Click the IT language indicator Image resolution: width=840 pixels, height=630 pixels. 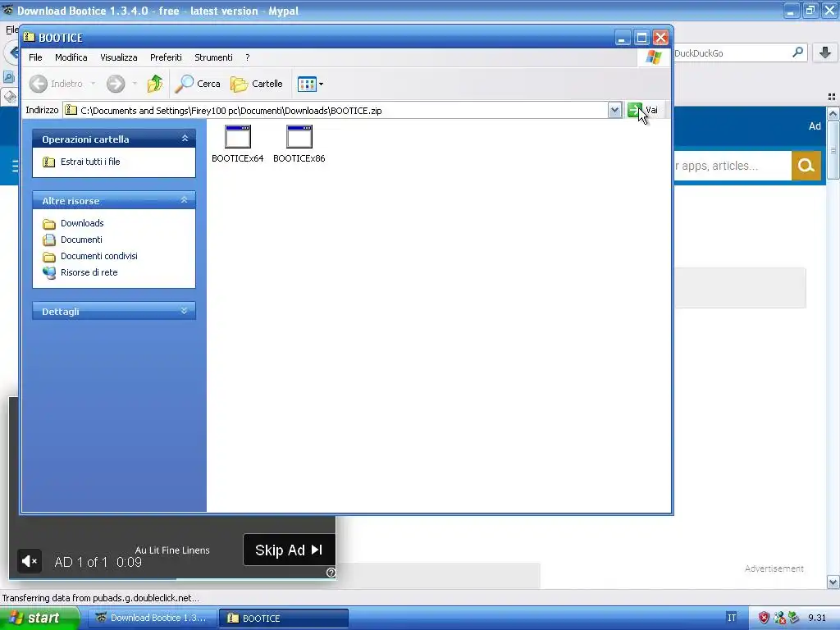(732, 619)
